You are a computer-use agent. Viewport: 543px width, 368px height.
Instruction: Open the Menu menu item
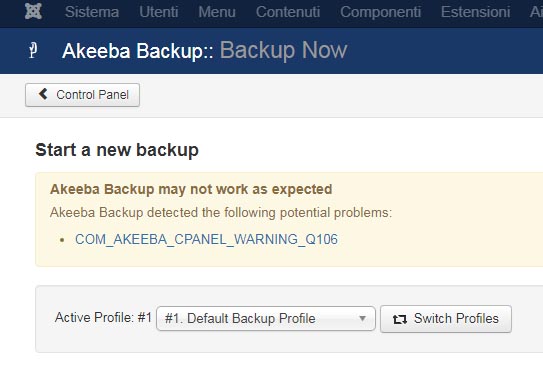(x=217, y=12)
